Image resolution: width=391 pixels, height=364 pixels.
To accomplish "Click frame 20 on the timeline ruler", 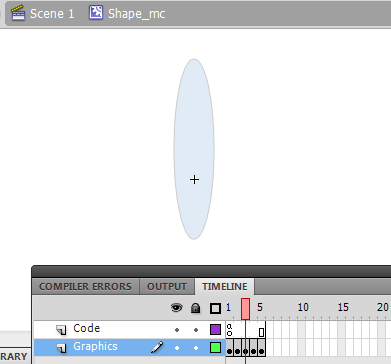I will [382, 307].
